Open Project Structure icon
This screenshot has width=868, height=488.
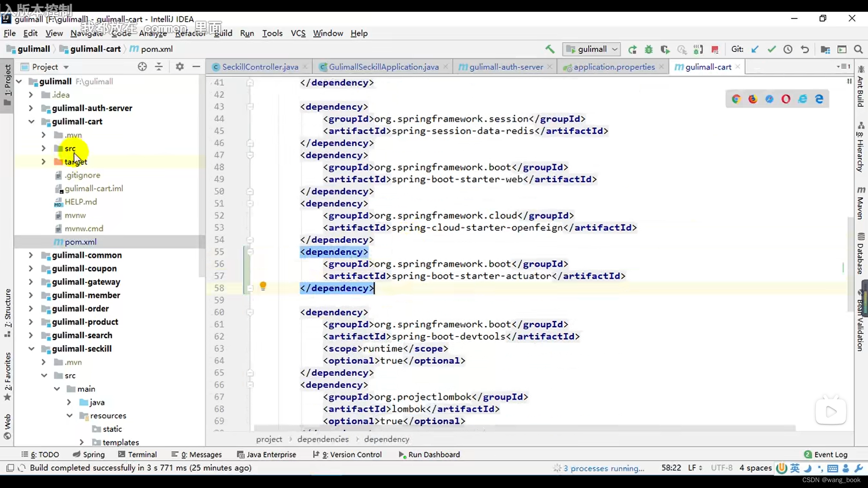coord(825,49)
